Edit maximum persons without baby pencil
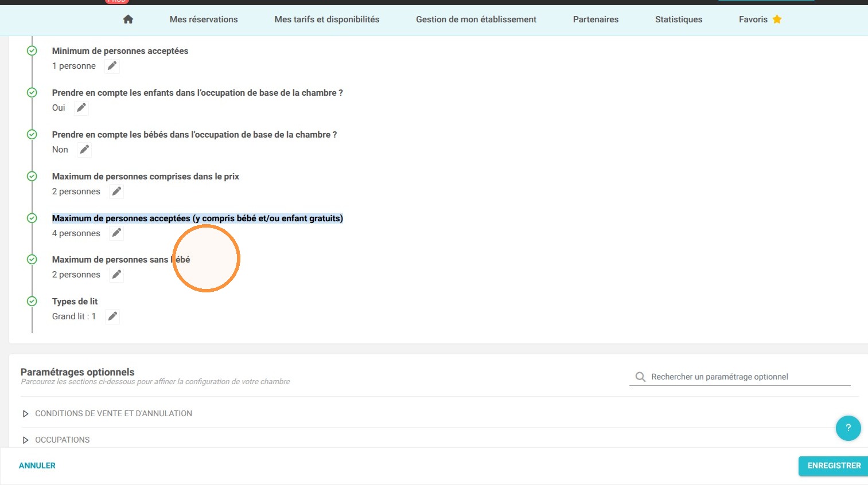This screenshot has width=868, height=485. tap(116, 275)
